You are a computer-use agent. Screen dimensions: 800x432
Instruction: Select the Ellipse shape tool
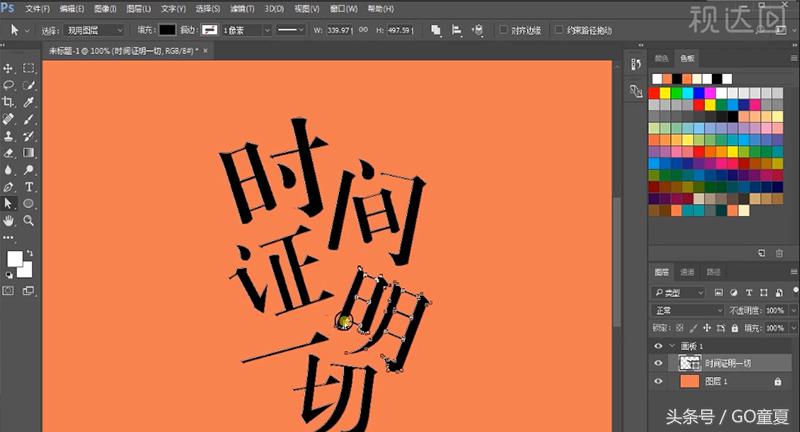click(x=29, y=204)
